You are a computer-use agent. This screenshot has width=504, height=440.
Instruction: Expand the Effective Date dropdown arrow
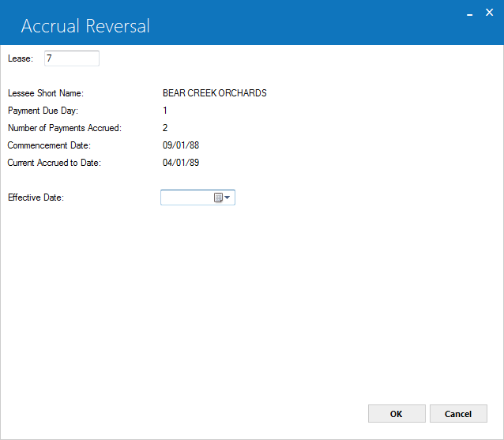coord(228,197)
